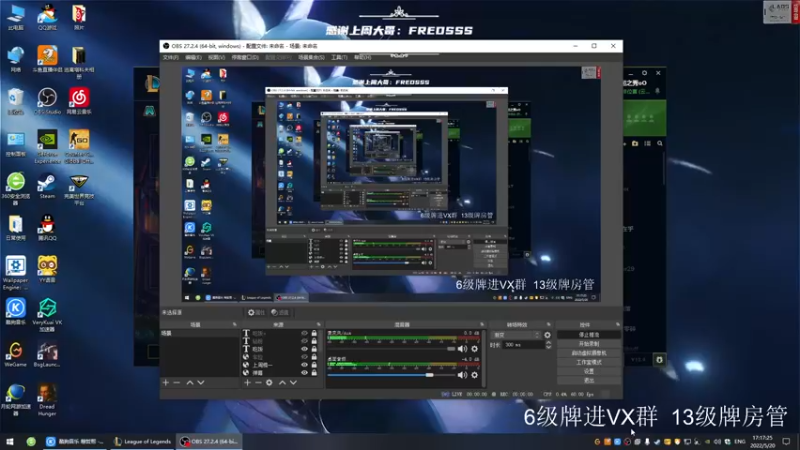Click the Start Virtual Camera button
This screenshot has height=450, width=800.
pos(589,353)
